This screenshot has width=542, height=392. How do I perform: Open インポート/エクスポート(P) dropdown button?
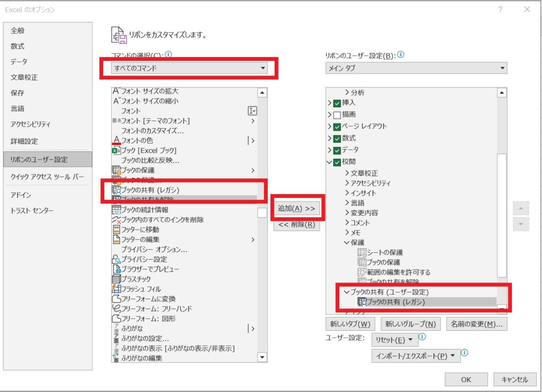[x=416, y=356]
